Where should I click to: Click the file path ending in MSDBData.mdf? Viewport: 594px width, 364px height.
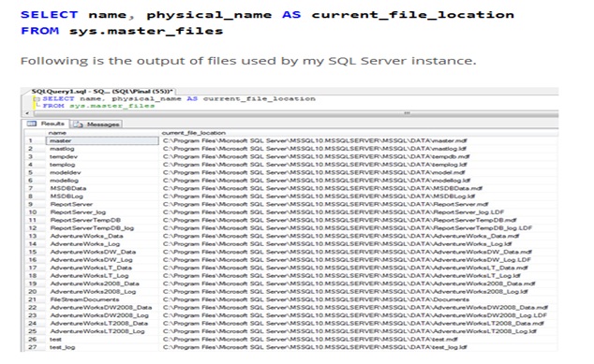[322, 188]
